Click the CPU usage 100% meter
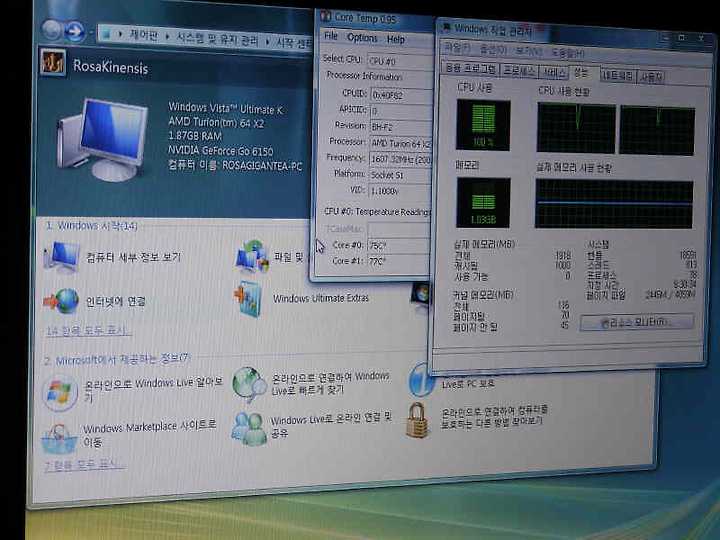This screenshot has height=540, width=720. (x=483, y=124)
